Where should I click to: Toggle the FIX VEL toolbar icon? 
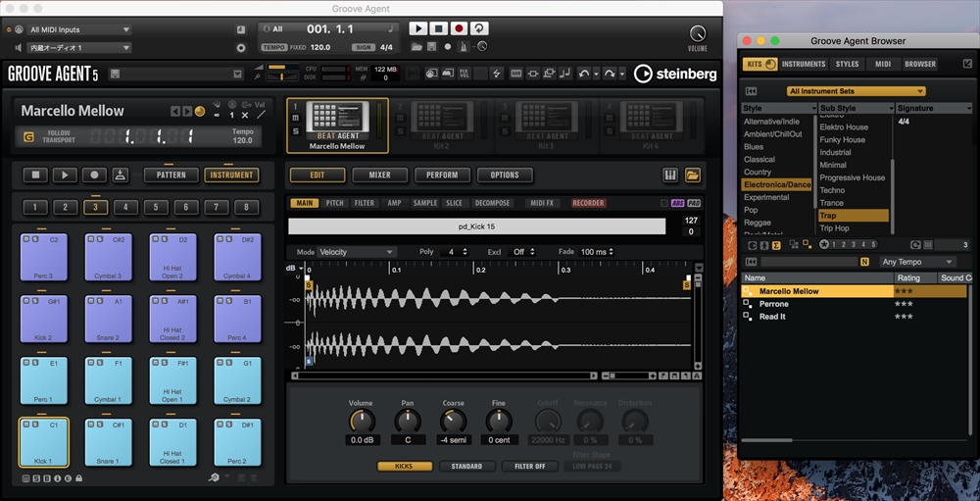(465, 74)
